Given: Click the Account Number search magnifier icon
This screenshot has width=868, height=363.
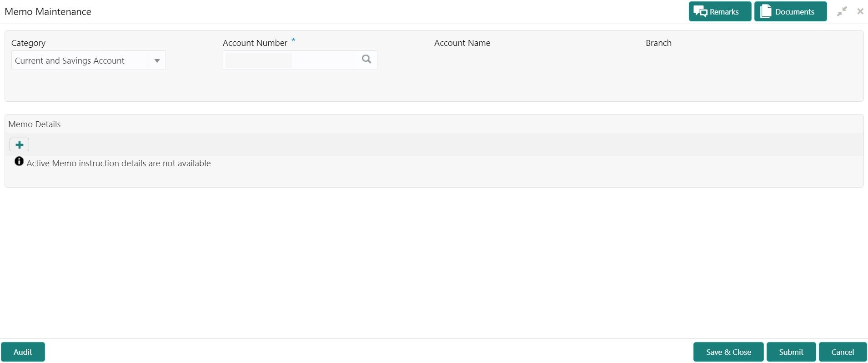Looking at the screenshot, I should tap(366, 59).
